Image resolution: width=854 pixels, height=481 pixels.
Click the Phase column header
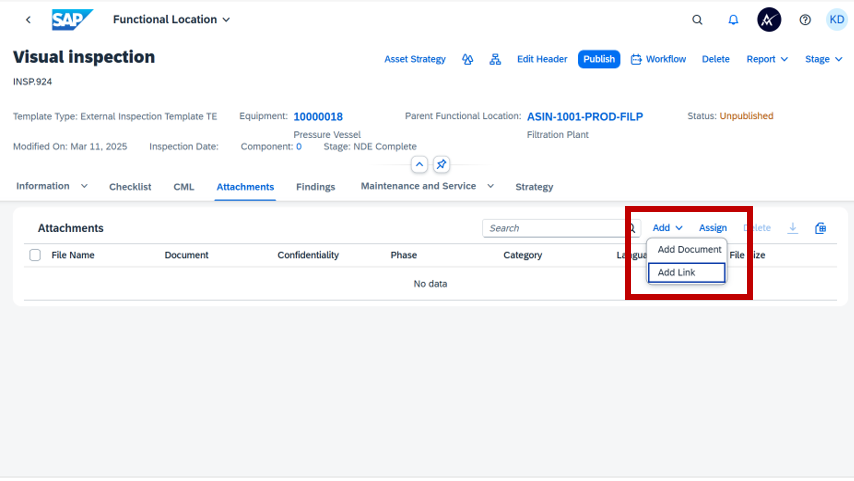[404, 255]
